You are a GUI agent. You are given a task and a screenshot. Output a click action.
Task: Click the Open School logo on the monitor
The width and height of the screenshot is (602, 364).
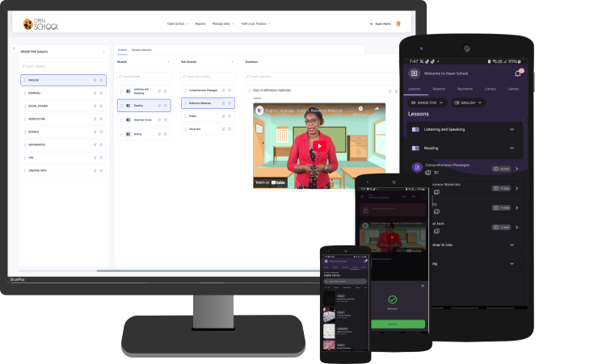pyautogui.click(x=40, y=24)
